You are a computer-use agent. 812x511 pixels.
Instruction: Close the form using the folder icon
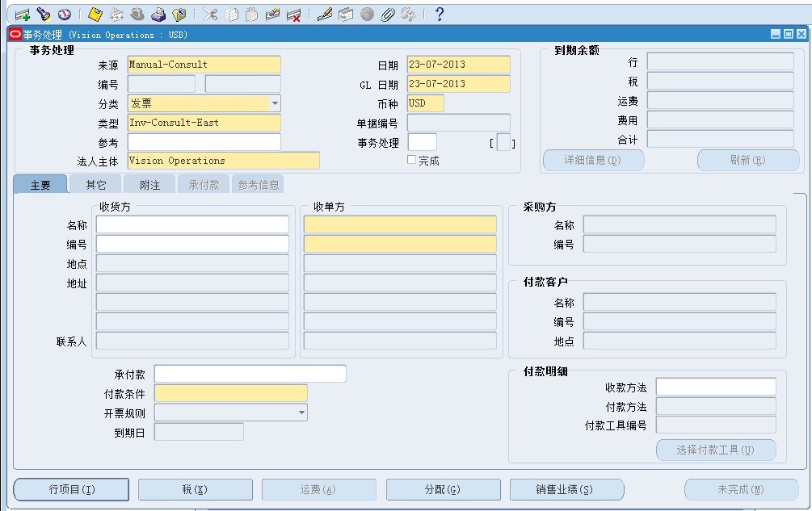tap(179, 15)
